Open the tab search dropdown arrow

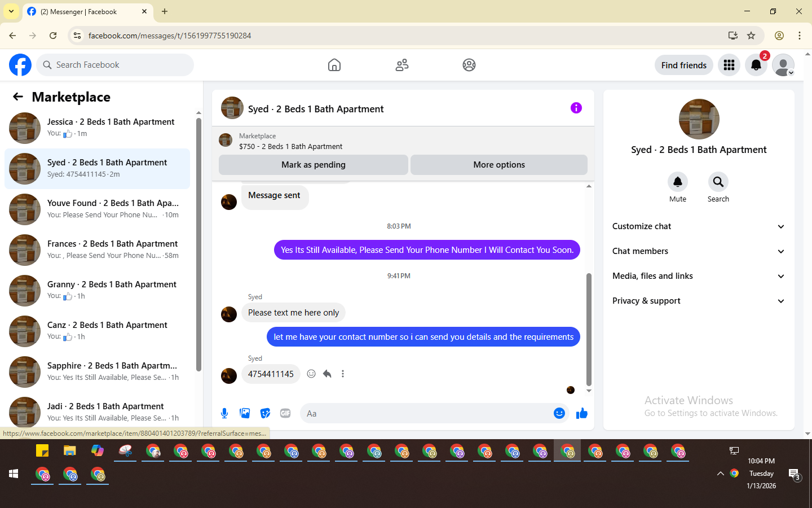pyautogui.click(x=11, y=11)
